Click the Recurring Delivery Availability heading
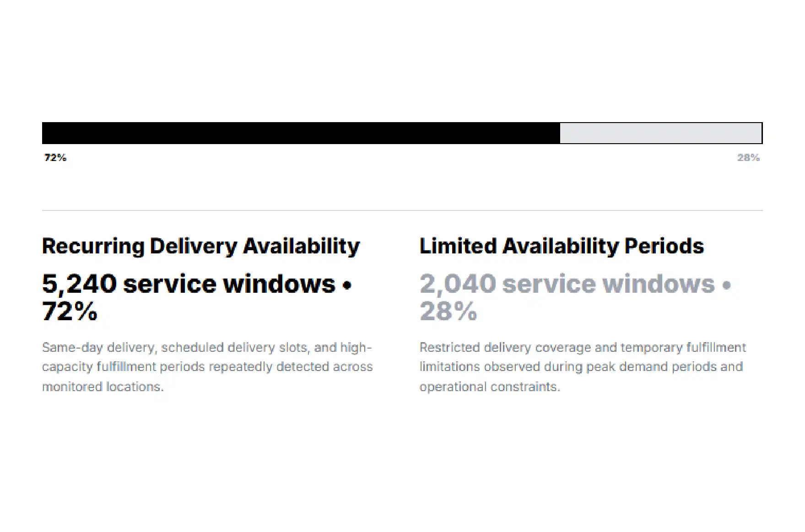The width and height of the screenshot is (805, 532). click(x=201, y=247)
